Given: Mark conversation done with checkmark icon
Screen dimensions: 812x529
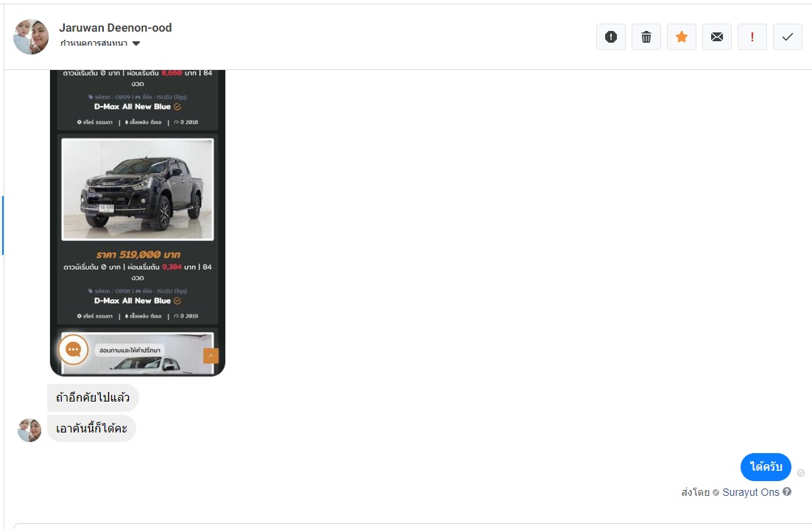Looking at the screenshot, I should 788,37.
